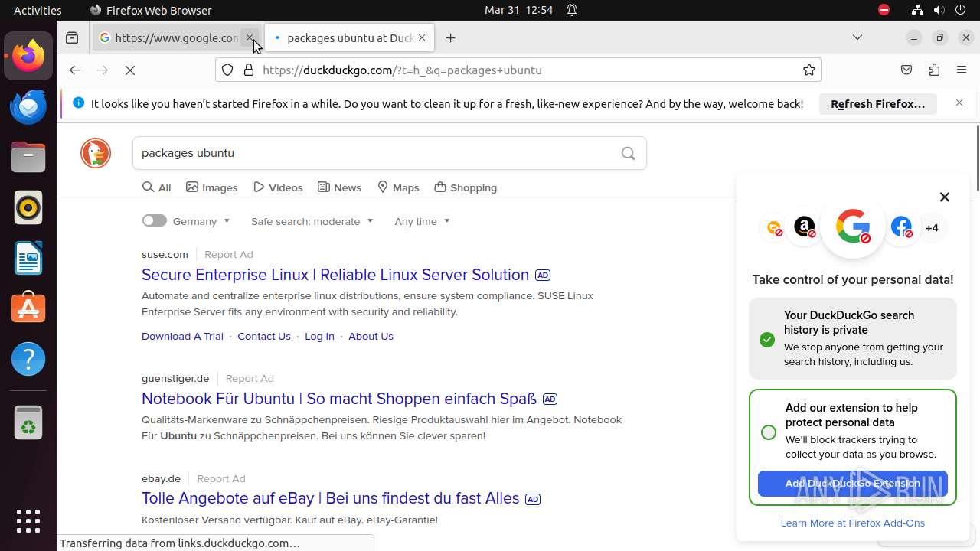Bookmark this page with the star icon
This screenshot has width=980, height=551.
(808, 70)
